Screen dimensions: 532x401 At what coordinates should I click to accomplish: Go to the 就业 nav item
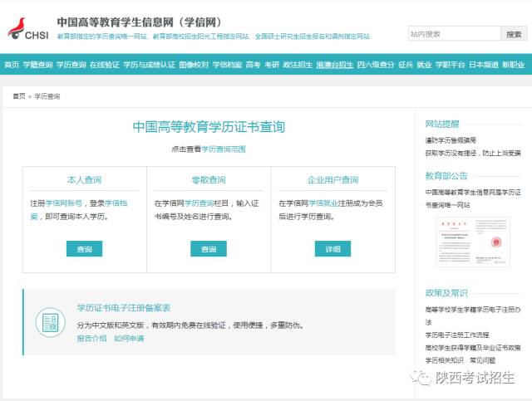click(x=424, y=65)
